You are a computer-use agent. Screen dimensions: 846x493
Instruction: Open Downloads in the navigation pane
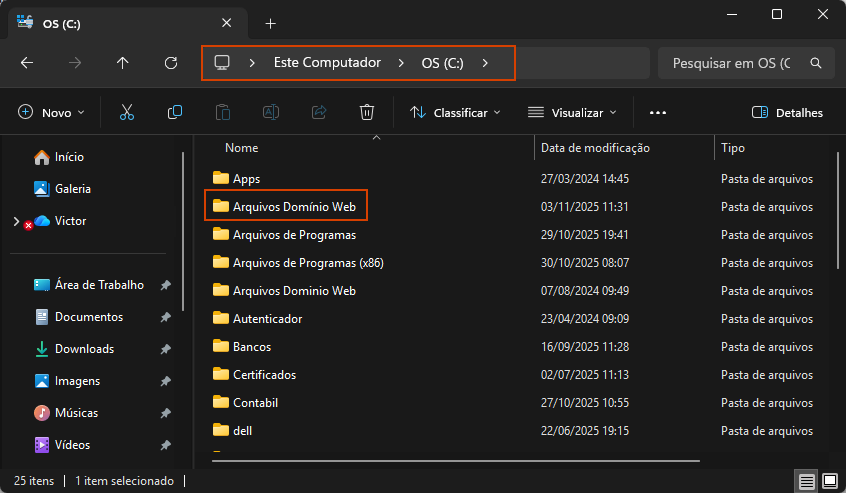coord(84,349)
